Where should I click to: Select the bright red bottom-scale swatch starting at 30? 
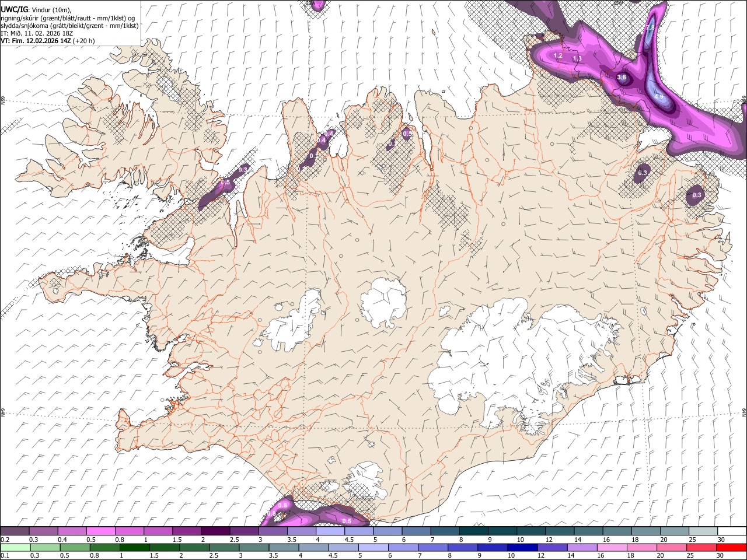[x=731, y=547]
